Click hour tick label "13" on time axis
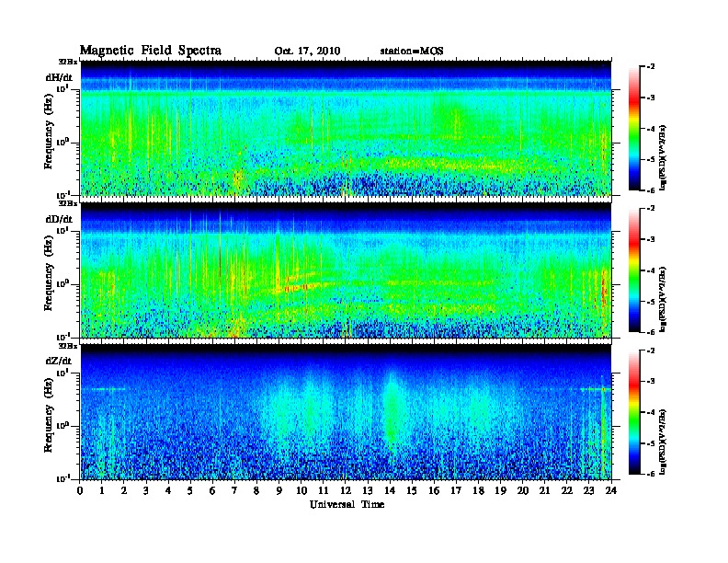The height and width of the screenshot is (563, 728). 368,491
